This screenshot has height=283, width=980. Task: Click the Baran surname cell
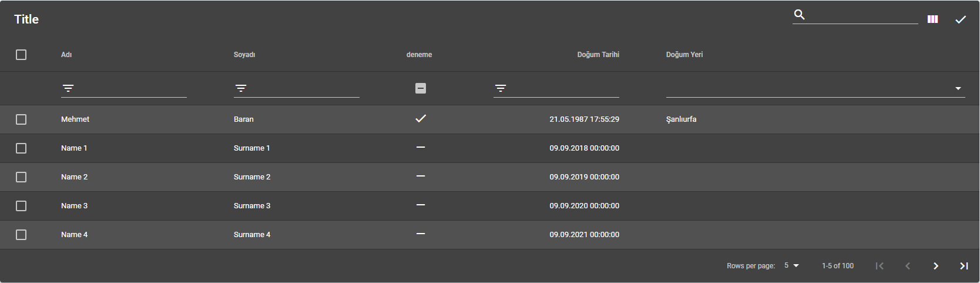click(x=244, y=119)
